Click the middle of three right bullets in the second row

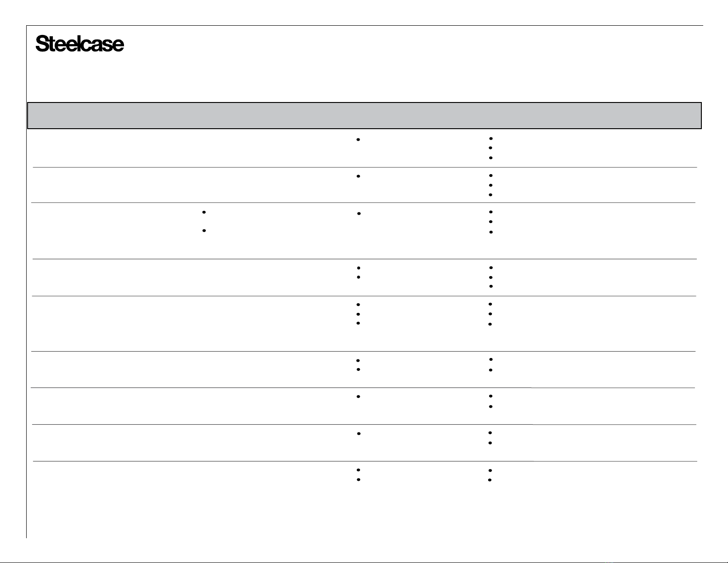tap(491, 185)
